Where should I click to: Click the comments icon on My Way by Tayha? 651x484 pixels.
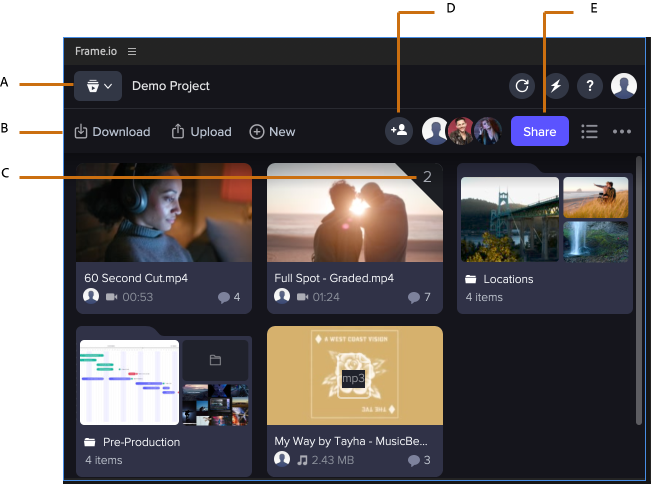click(414, 460)
